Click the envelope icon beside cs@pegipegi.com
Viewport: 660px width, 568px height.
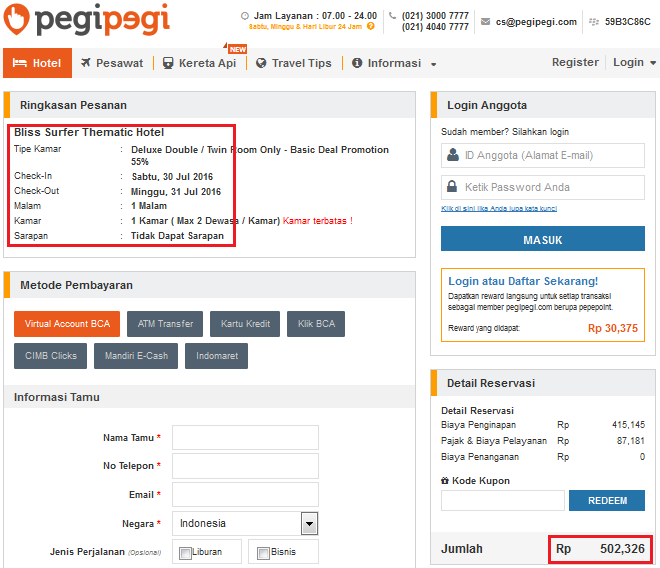(x=485, y=21)
